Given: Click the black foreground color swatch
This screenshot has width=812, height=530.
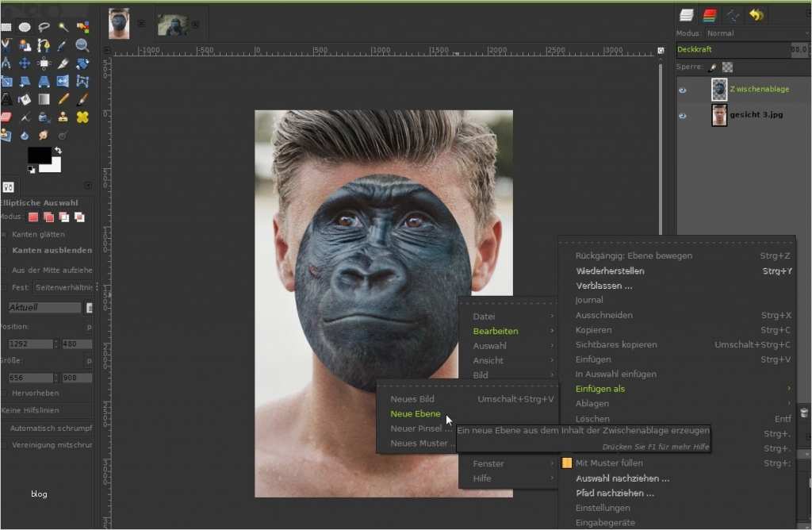Looking at the screenshot, I should [x=38, y=156].
